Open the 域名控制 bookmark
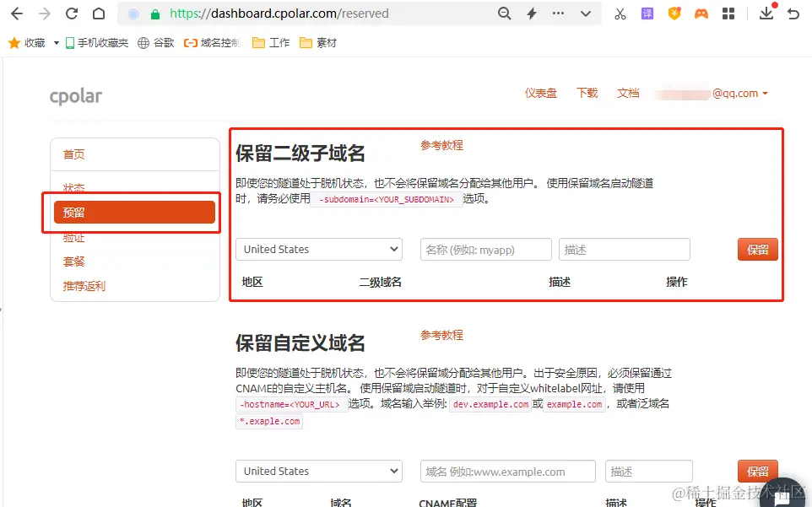The image size is (812, 507). click(213, 43)
